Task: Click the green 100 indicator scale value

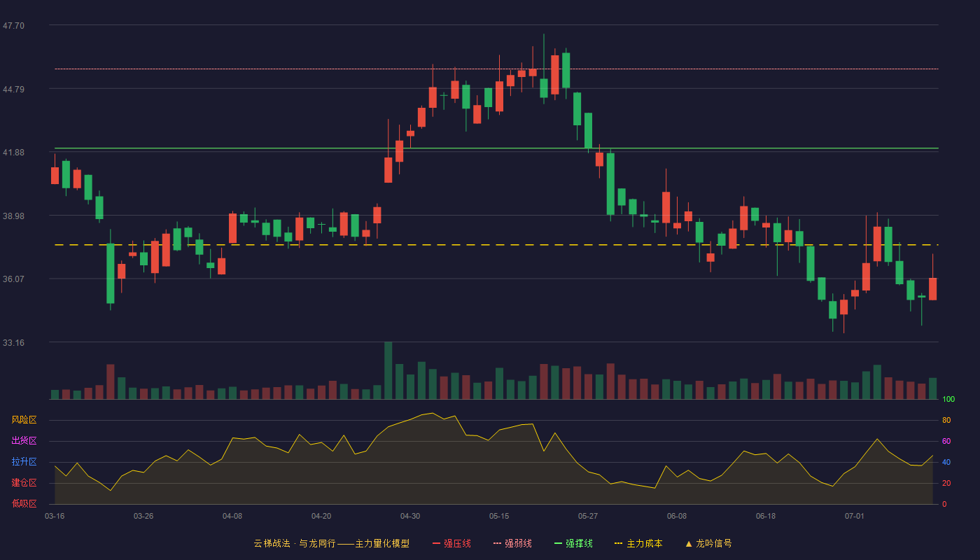Action: click(x=948, y=400)
